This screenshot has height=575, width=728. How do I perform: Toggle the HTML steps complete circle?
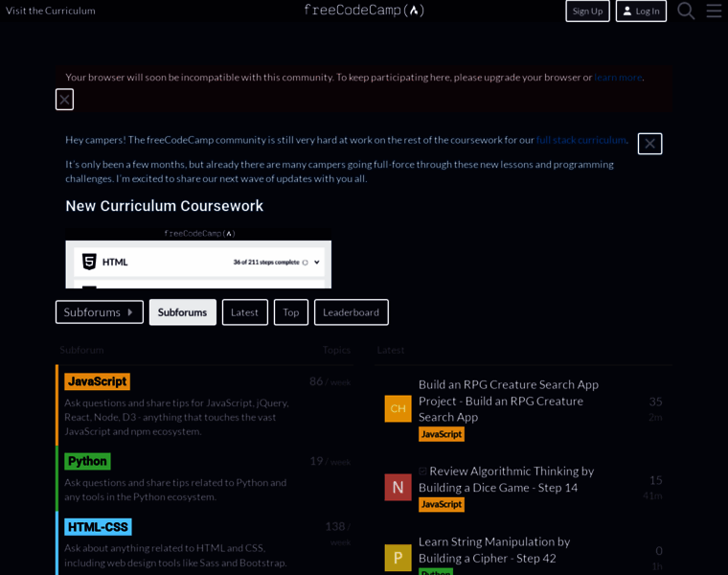point(306,263)
